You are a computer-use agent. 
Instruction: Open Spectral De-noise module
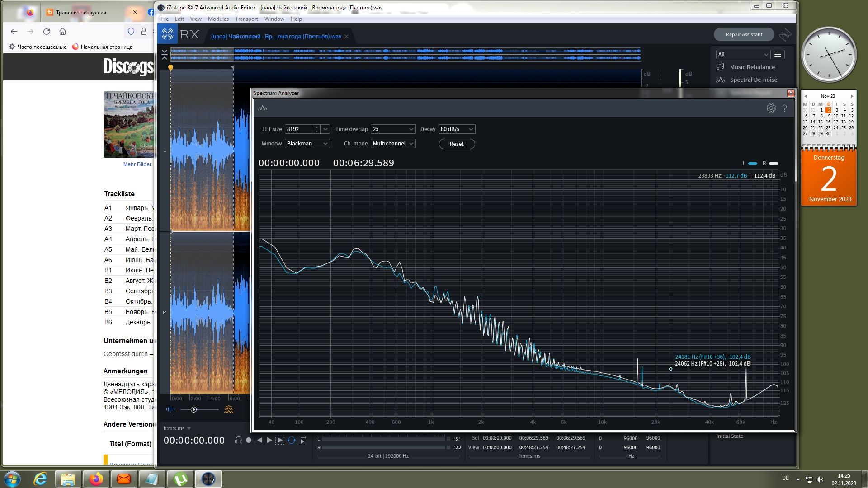[753, 80]
